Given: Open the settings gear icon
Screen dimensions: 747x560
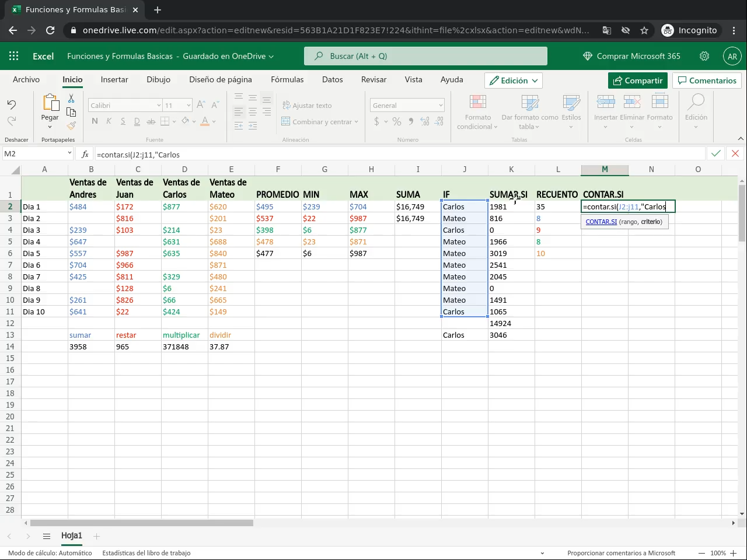Looking at the screenshot, I should [704, 56].
